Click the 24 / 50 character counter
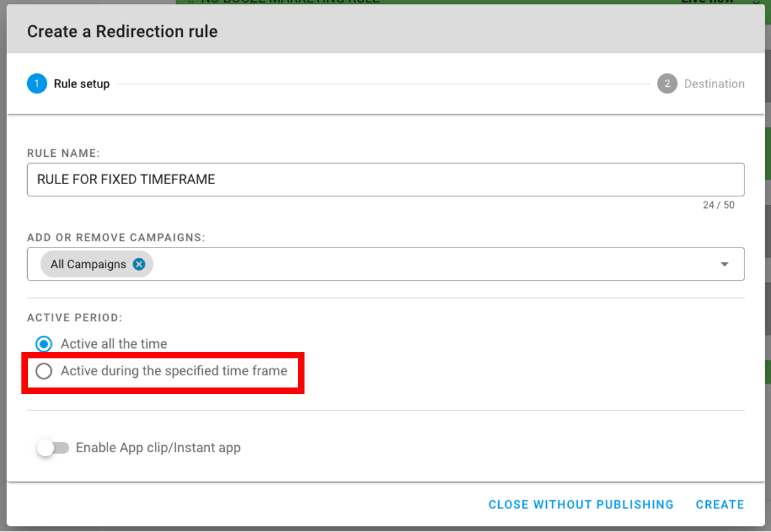 (719, 205)
